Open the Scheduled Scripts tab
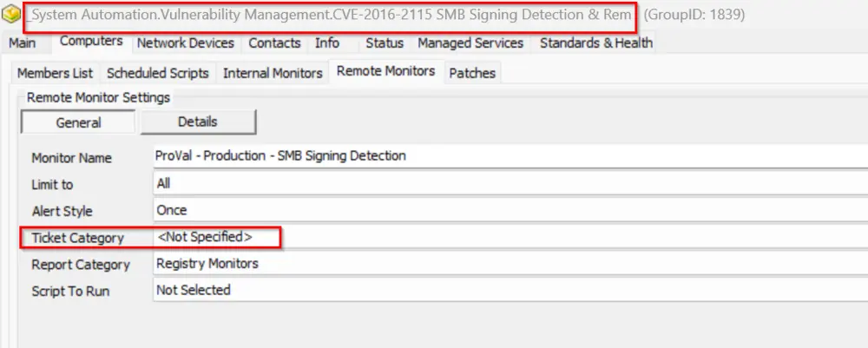The width and height of the screenshot is (868, 348). coord(160,74)
